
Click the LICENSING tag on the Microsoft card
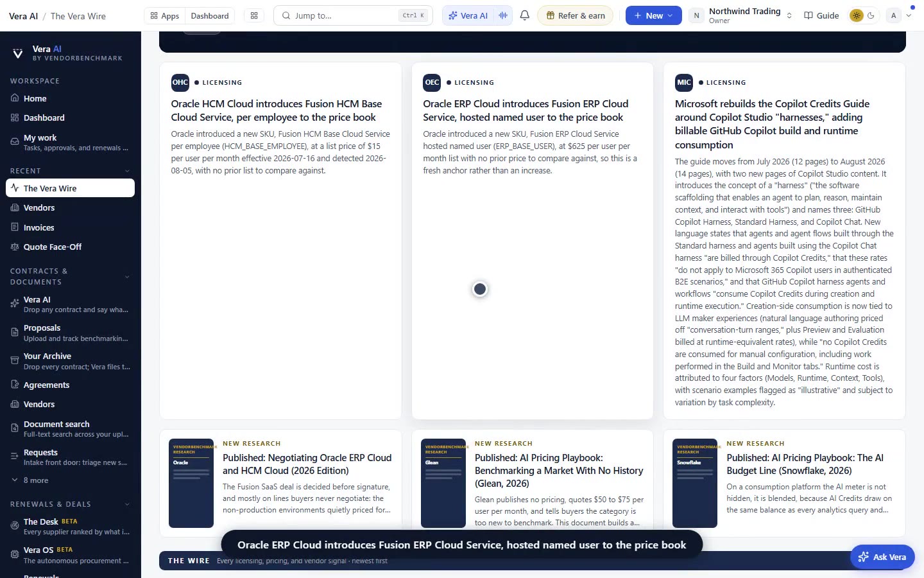pyautogui.click(x=726, y=82)
